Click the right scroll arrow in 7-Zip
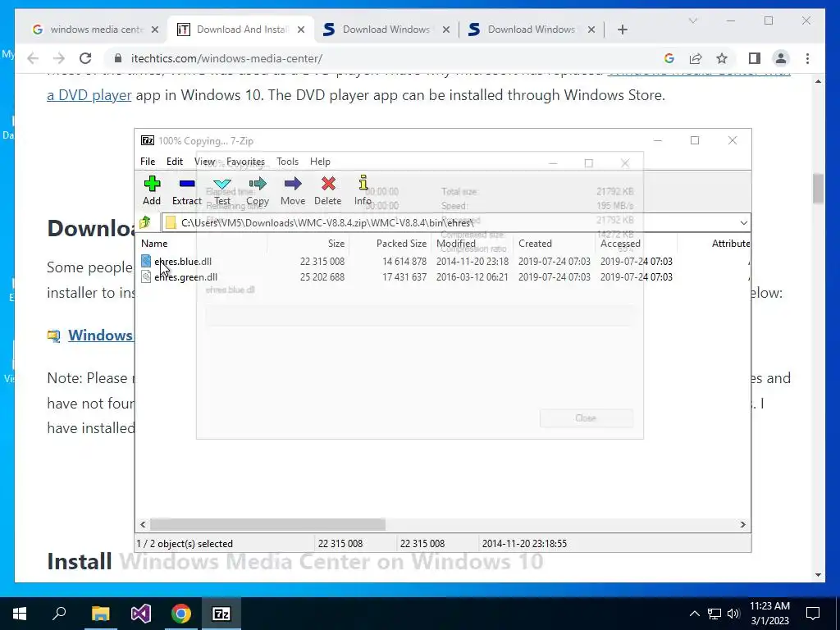Image resolution: width=840 pixels, height=630 pixels. tap(742, 524)
